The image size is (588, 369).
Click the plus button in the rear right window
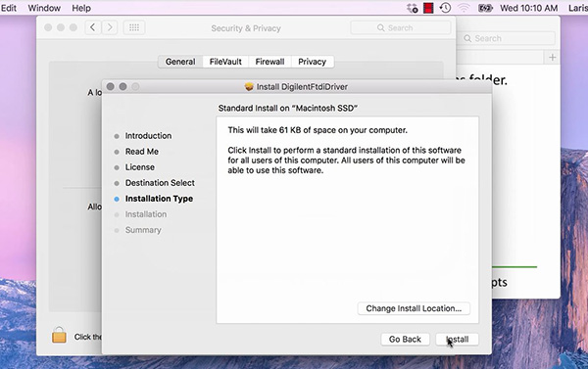(x=553, y=58)
